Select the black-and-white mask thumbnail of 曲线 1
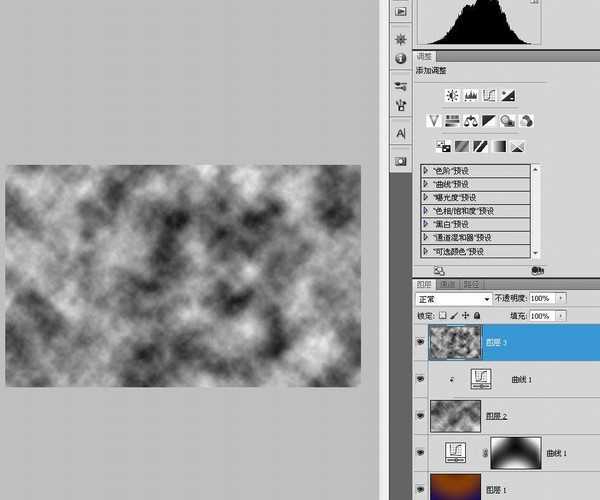 click(x=515, y=452)
